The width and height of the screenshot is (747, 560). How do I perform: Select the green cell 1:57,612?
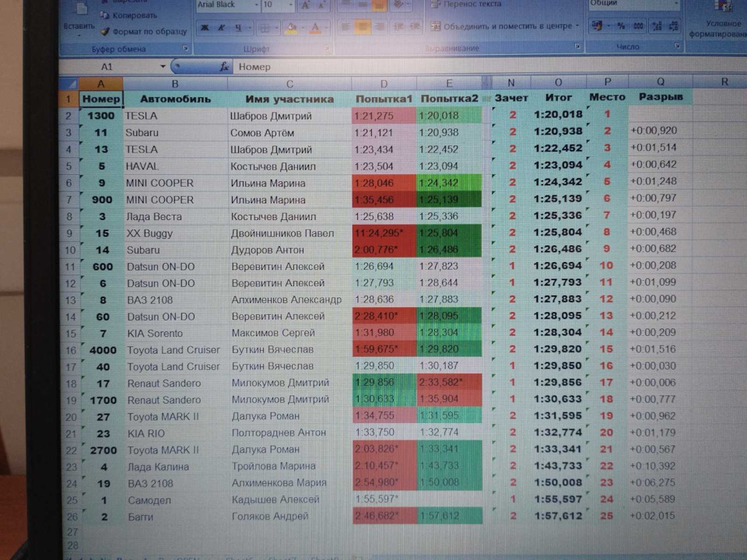coord(449,516)
